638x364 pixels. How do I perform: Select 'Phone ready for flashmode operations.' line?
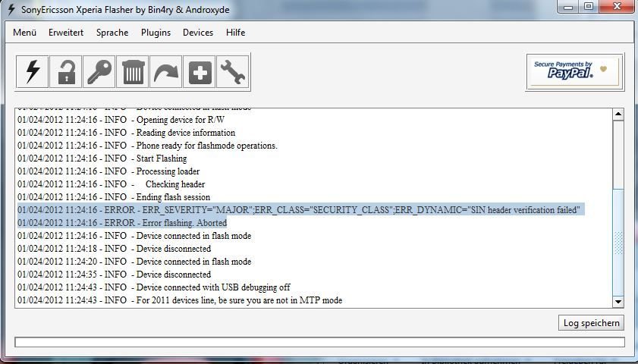pyautogui.click(x=147, y=146)
